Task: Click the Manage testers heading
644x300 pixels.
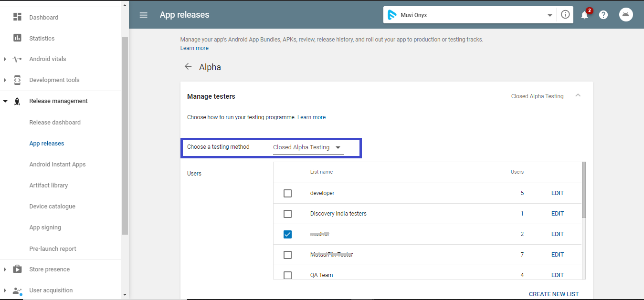Action: point(211,96)
